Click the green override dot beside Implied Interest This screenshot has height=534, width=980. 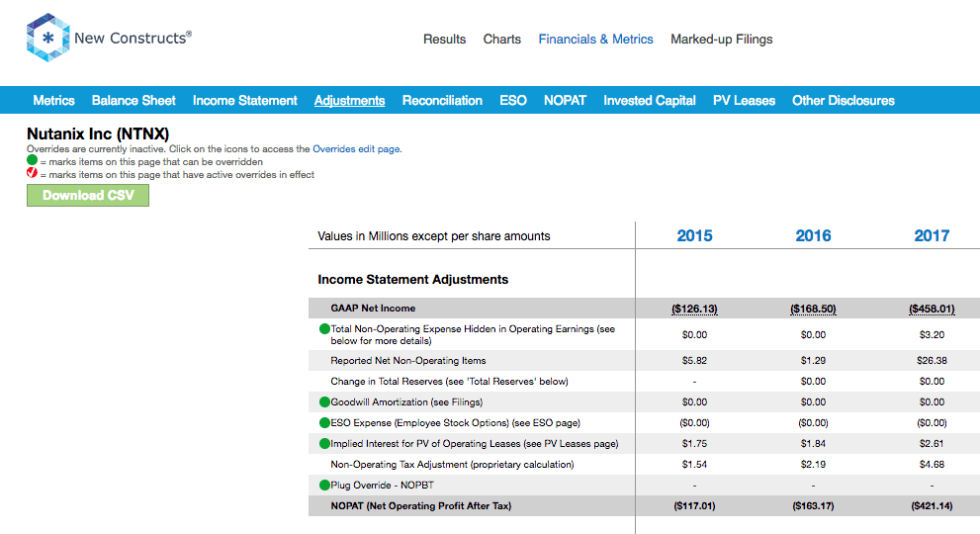point(324,443)
